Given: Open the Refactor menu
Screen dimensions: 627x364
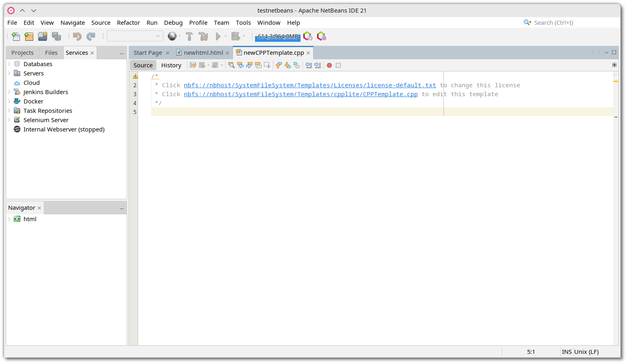Looking at the screenshot, I should tap(128, 23).
